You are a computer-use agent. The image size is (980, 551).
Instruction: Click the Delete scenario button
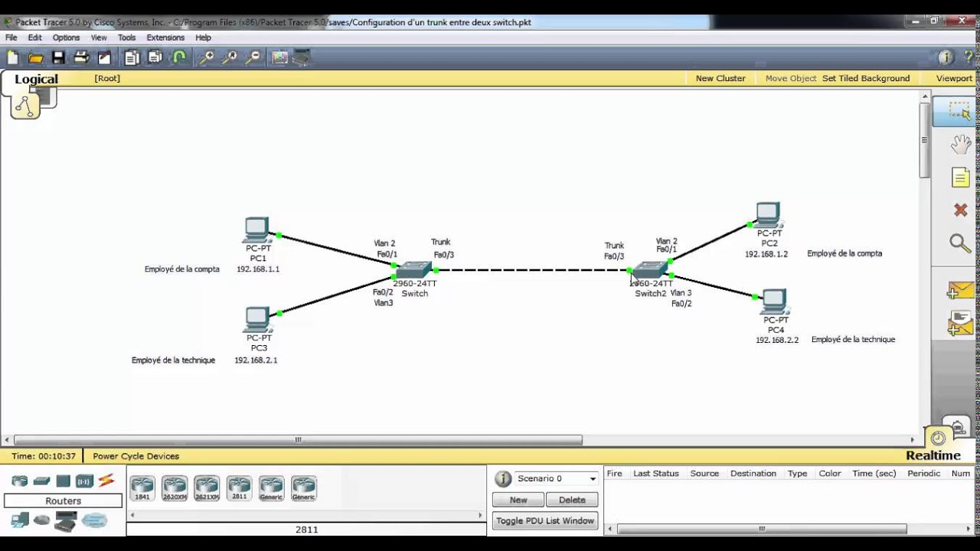572,500
